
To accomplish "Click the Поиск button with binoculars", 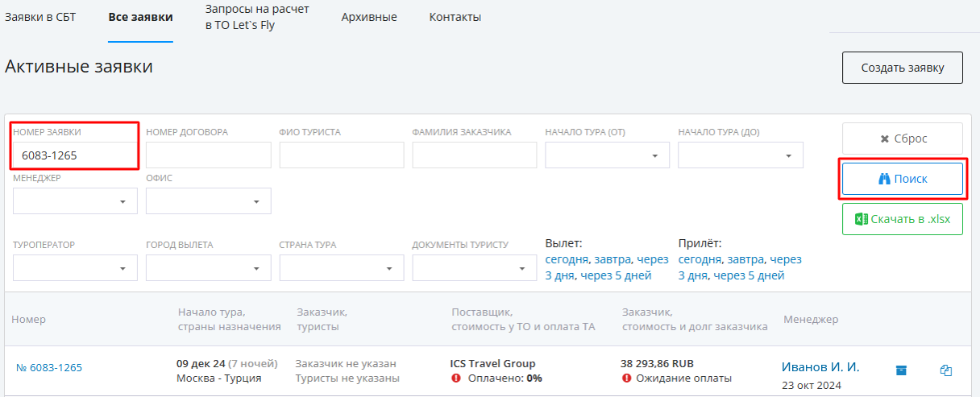I will tap(903, 180).
